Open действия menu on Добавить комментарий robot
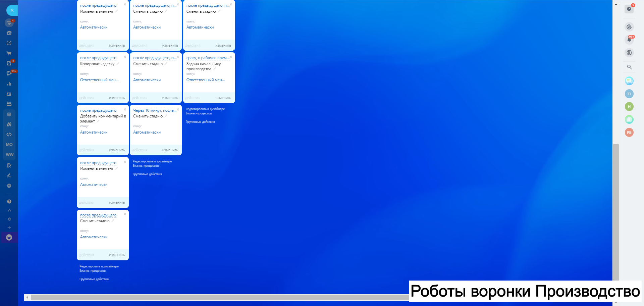644x306 pixels. pyautogui.click(x=87, y=150)
